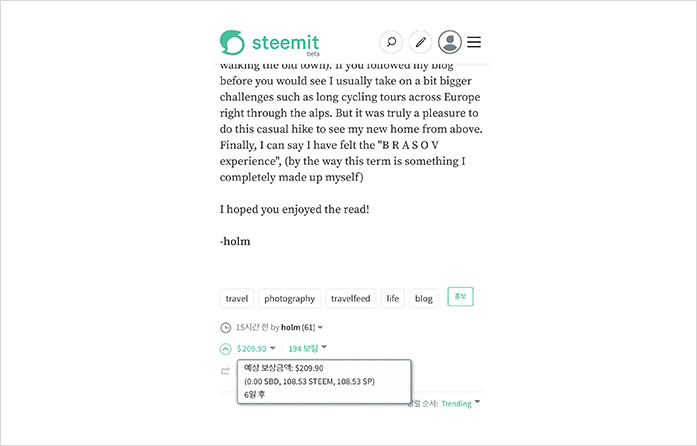Click the Steemit logo icon
The width and height of the screenshot is (697, 446).
click(232, 42)
